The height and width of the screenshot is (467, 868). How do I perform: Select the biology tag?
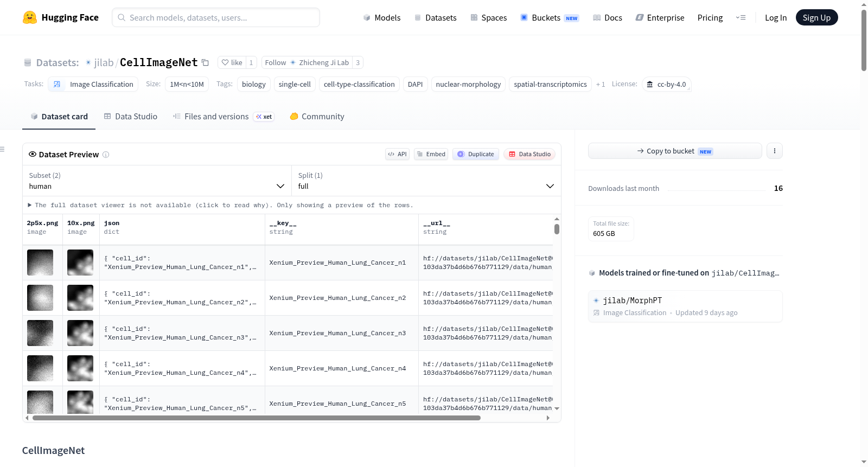[x=254, y=84]
